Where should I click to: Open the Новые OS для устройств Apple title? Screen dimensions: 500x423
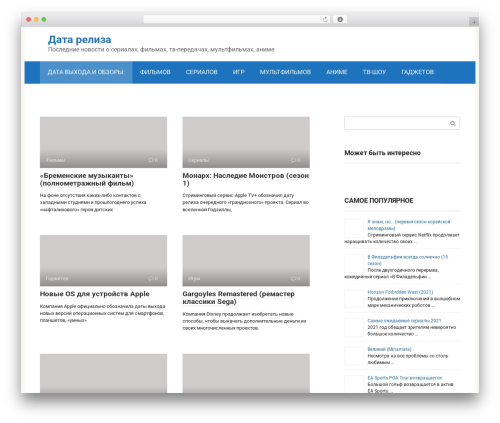point(95,294)
